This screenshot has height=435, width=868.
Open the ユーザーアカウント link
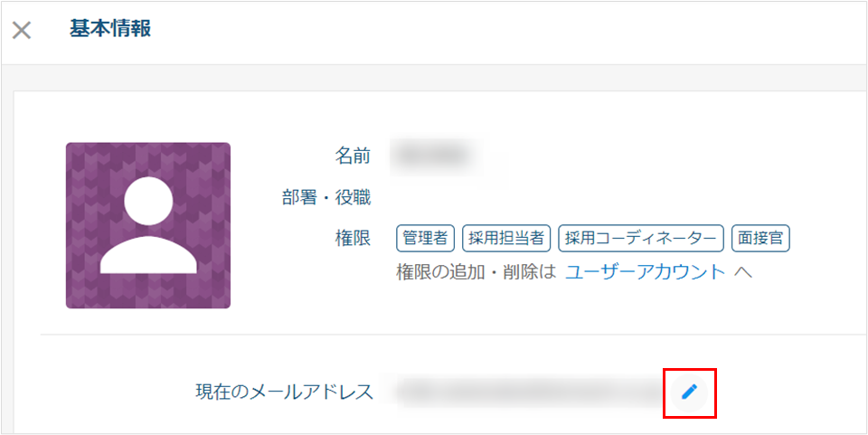tap(645, 271)
